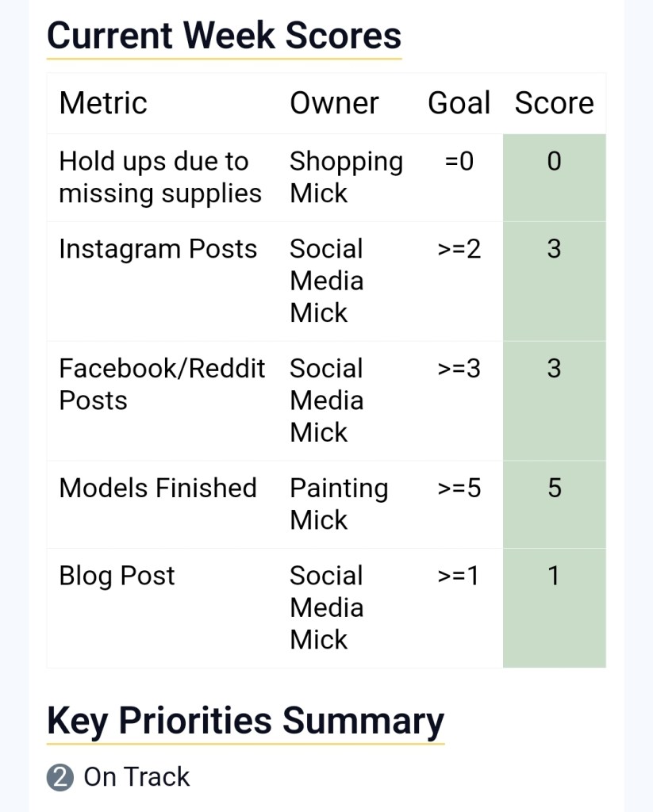Click the green score cell for Hold ups
The height and width of the screenshot is (812, 653).
pyautogui.click(x=554, y=178)
